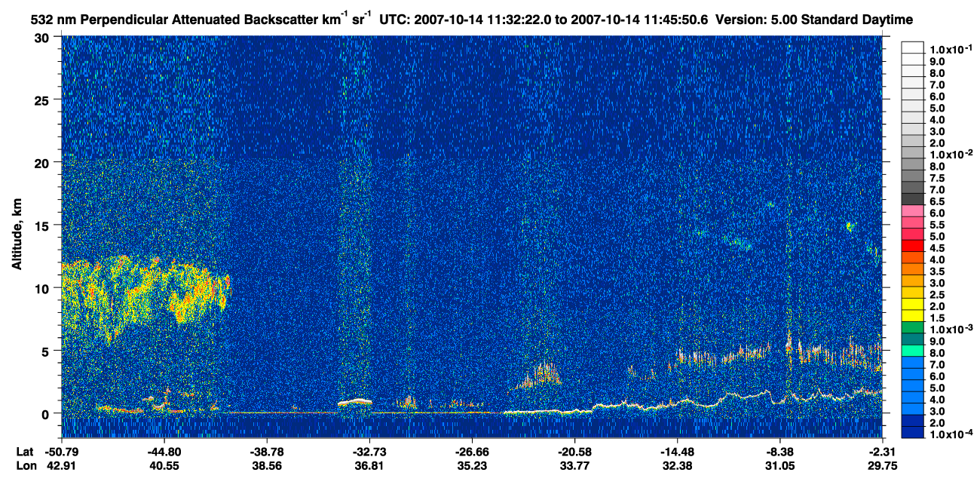Screen dimensions: 980x503
Task: Click latitude value -8.38
Action: coord(779,451)
